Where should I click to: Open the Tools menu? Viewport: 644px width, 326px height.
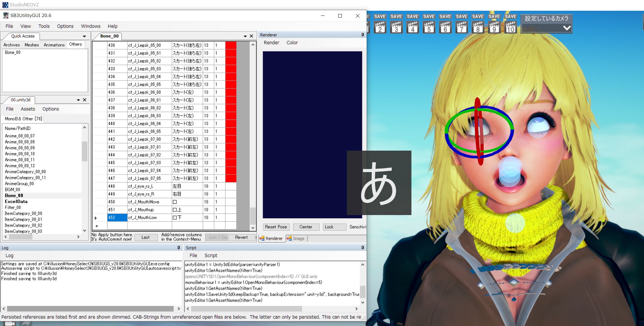(44, 26)
